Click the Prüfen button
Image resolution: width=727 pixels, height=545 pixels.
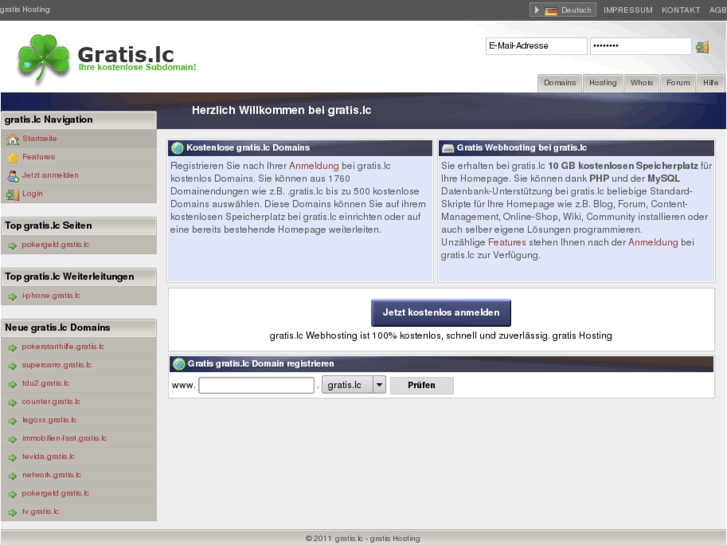pyautogui.click(x=421, y=385)
